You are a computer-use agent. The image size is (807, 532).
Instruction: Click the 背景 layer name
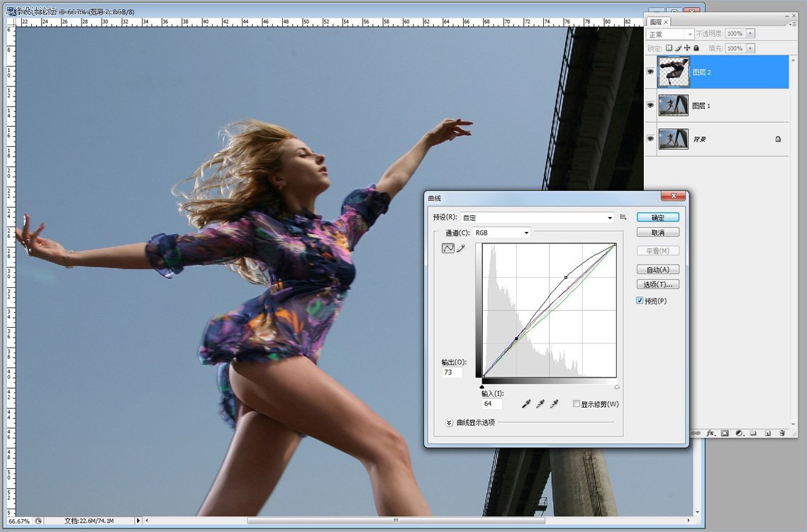[699, 139]
